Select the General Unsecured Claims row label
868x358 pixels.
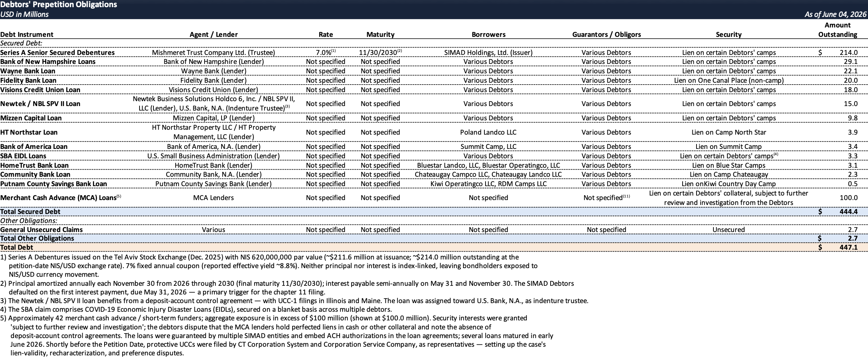[41, 230]
